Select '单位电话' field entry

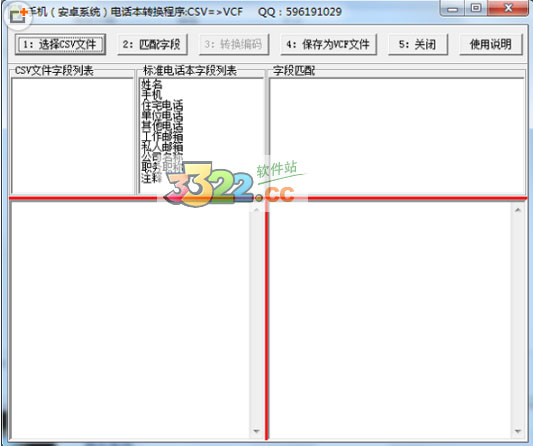[162, 115]
